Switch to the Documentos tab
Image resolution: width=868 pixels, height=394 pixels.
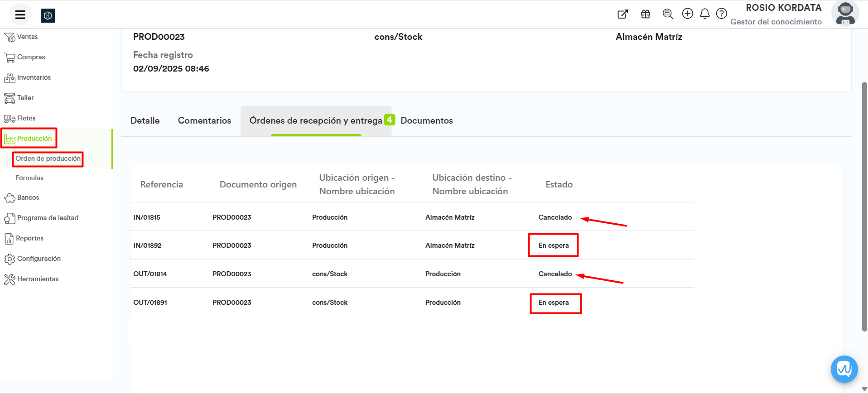[x=426, y=120]
